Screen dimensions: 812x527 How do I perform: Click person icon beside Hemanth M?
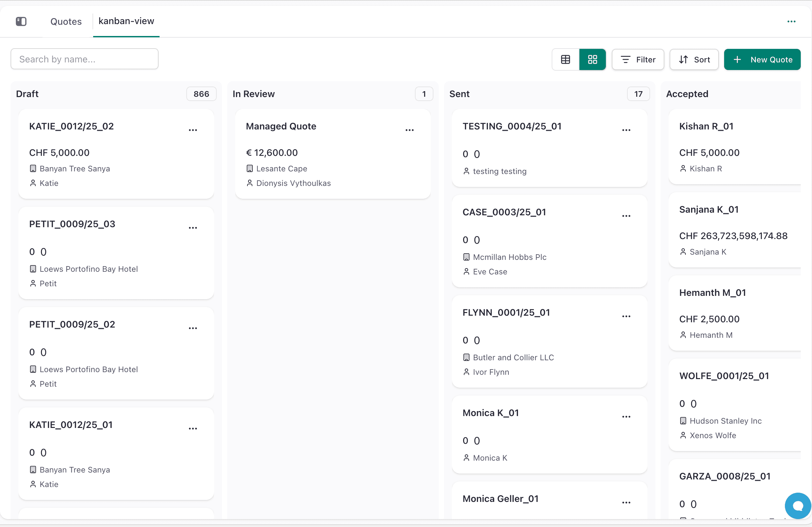pos(683,335)
